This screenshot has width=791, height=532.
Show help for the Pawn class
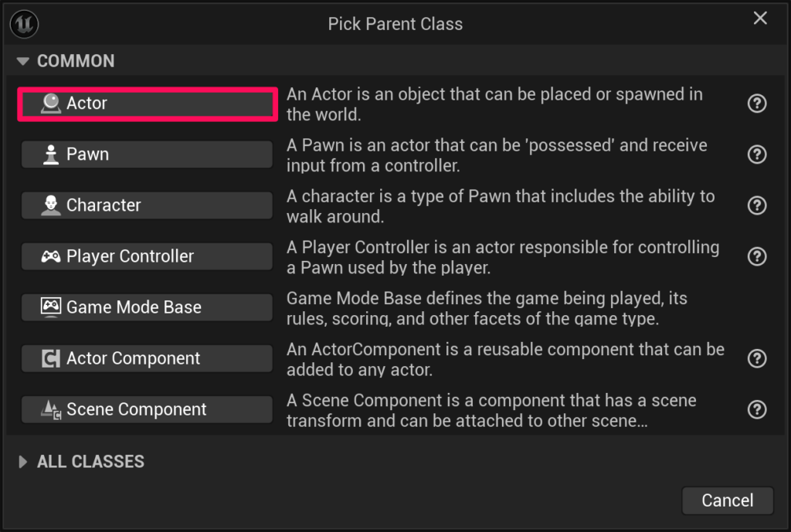pyautogui.click(x=757, y=154)
